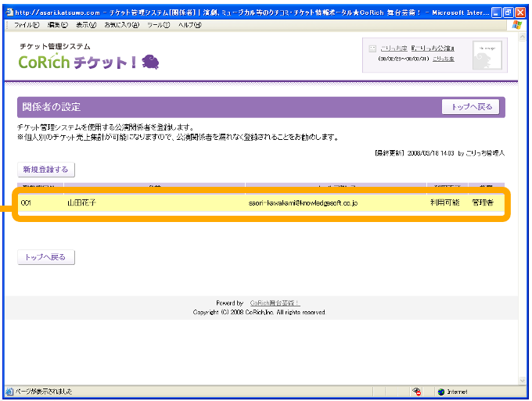
Task: Click the page-loaded icon in status bar
Action: [9, 392]
